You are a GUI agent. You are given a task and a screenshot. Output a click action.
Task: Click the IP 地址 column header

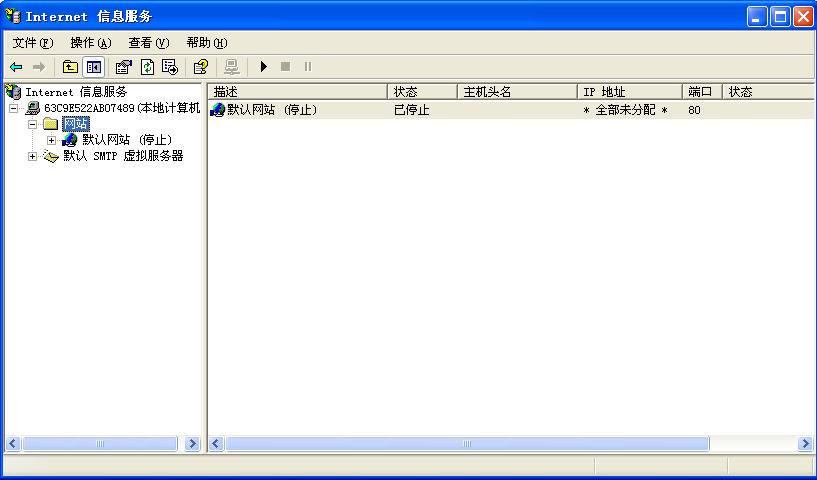tap(629, 92)
